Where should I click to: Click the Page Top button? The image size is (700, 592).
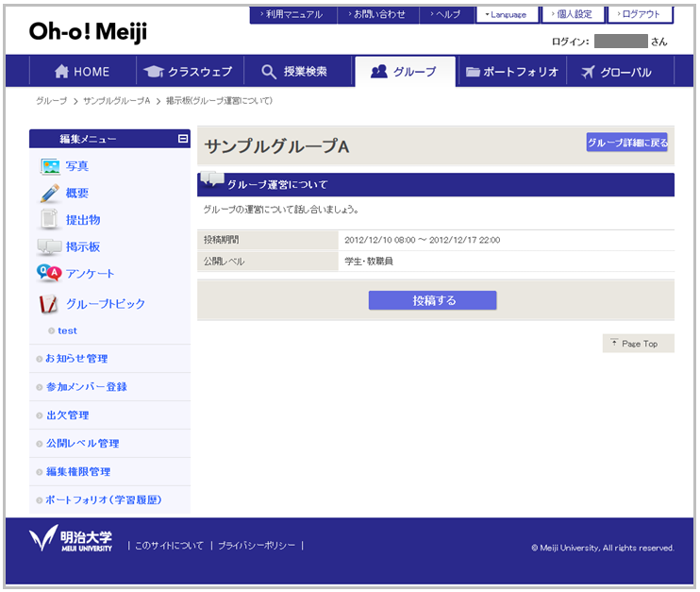coord(638,344)
